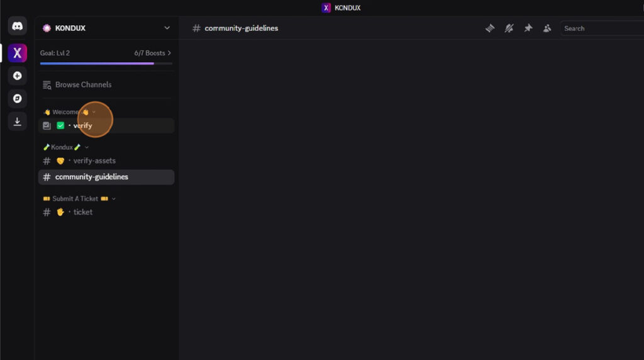Open the Explore Discoverable Servers compass icon
This screenshot has width=644, height=360.
click(x=17, y=99)
